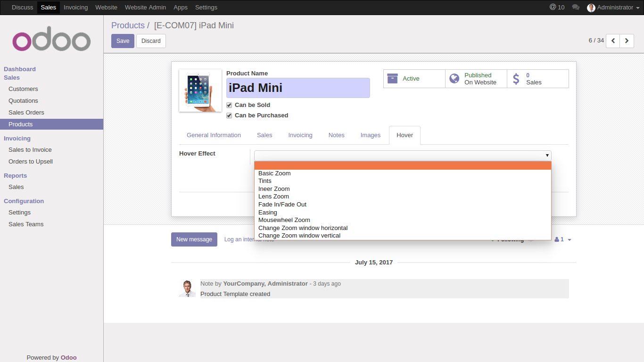
Task: Open the @ mentions inbox icon
Action: 553,8
